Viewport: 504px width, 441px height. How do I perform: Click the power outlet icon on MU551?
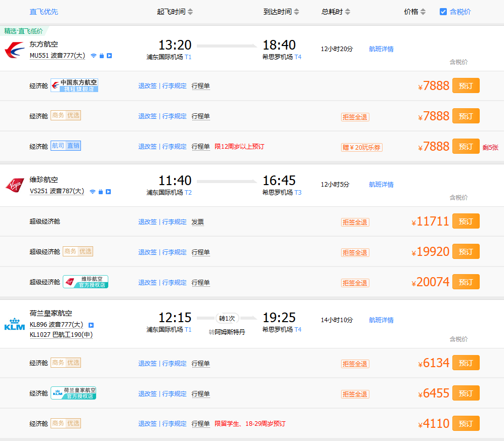tap(102, 56)
